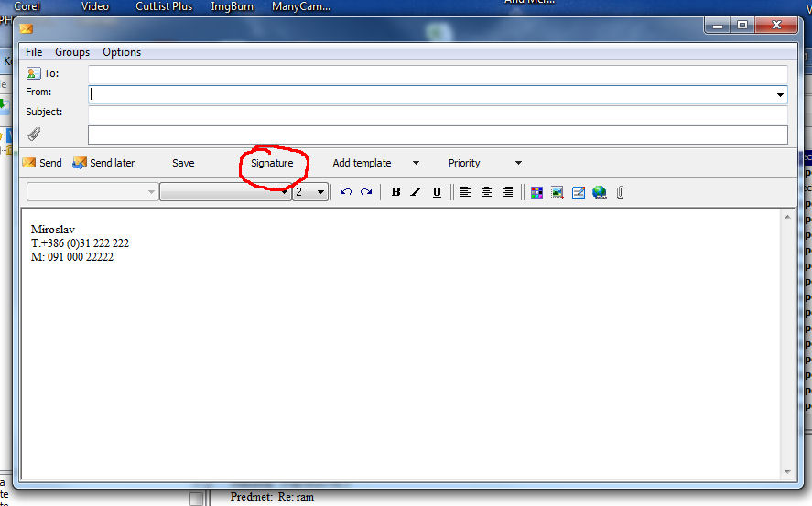Click the redo arrow icon

(366, 192)
